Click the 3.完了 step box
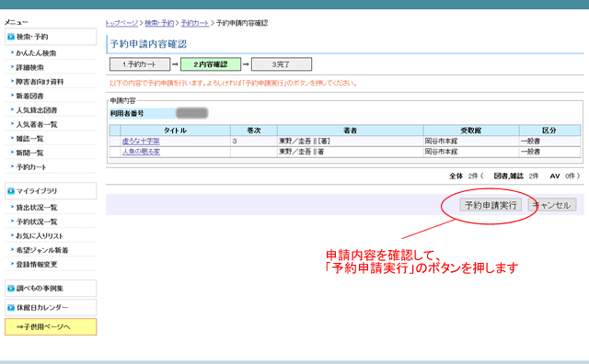The width and height of the screenshot is (589, 364). (282, 64)
